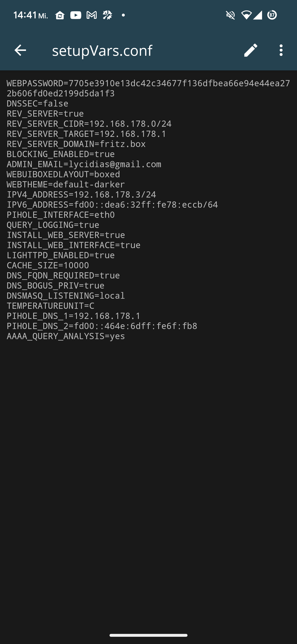This screenshot has width=297, height=644.
Task: Tap the ADMIN_EMAIL line
Action: pyautogui.click(x=84, y=164)
